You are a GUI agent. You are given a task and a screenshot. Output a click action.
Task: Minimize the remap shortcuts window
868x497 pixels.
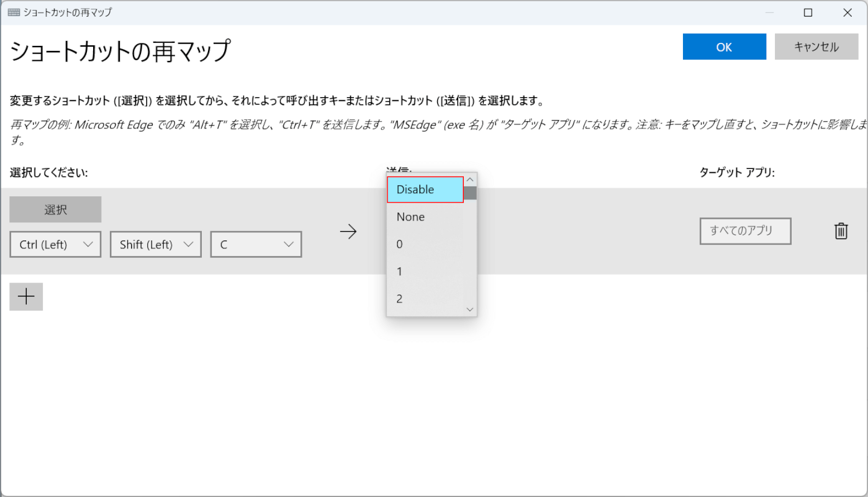(769, 12)
